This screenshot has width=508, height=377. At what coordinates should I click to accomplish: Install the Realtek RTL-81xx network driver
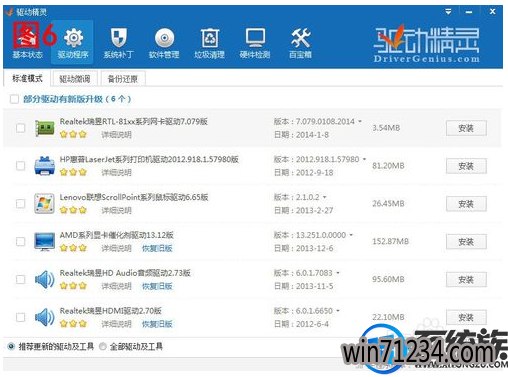pos(466,128)
